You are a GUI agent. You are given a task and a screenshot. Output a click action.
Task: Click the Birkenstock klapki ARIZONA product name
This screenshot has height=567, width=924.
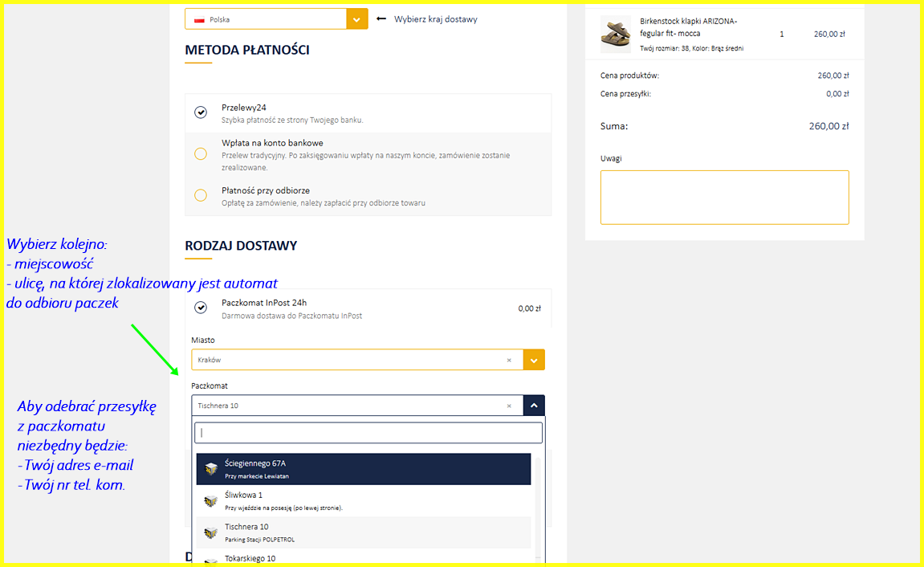[688, 27]
